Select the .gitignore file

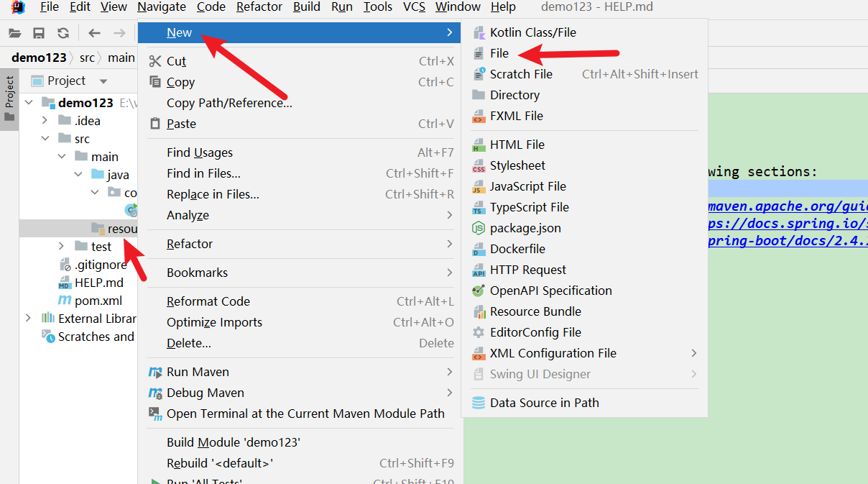click(101, 265)
